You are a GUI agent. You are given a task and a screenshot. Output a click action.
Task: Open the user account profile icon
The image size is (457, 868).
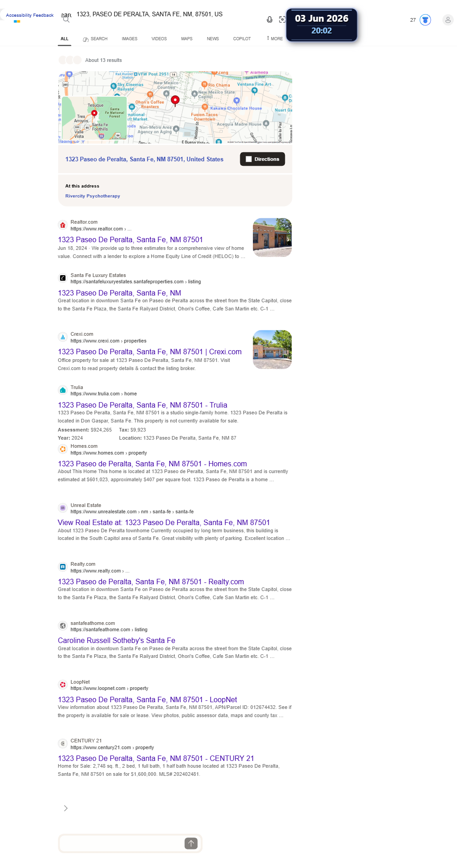click(448, 20)
